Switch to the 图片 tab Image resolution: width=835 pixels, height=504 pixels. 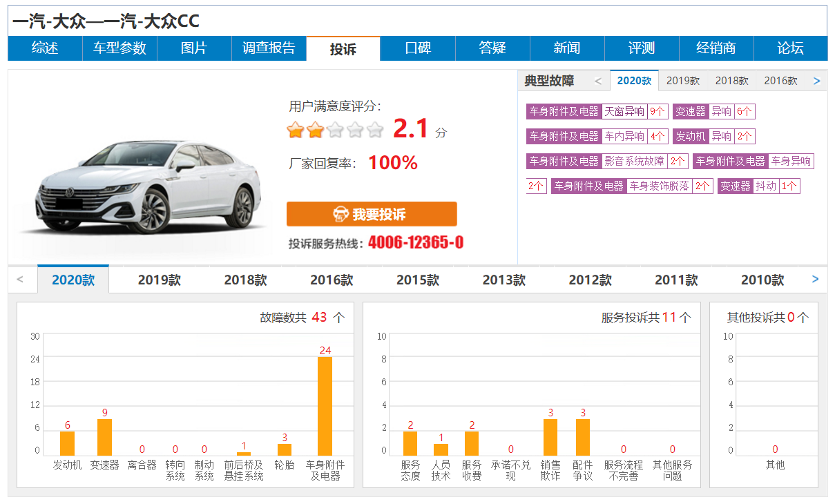pyautogui.click(x=194, y=48)
